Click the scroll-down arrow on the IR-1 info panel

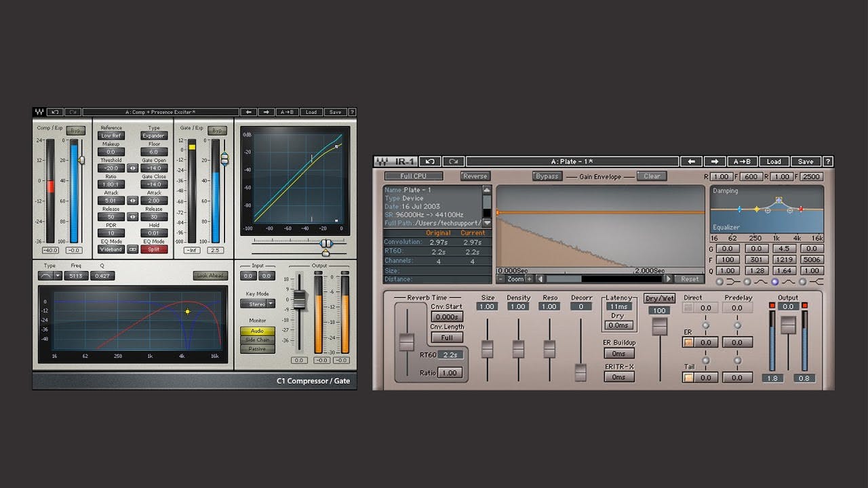coord(487,223)
